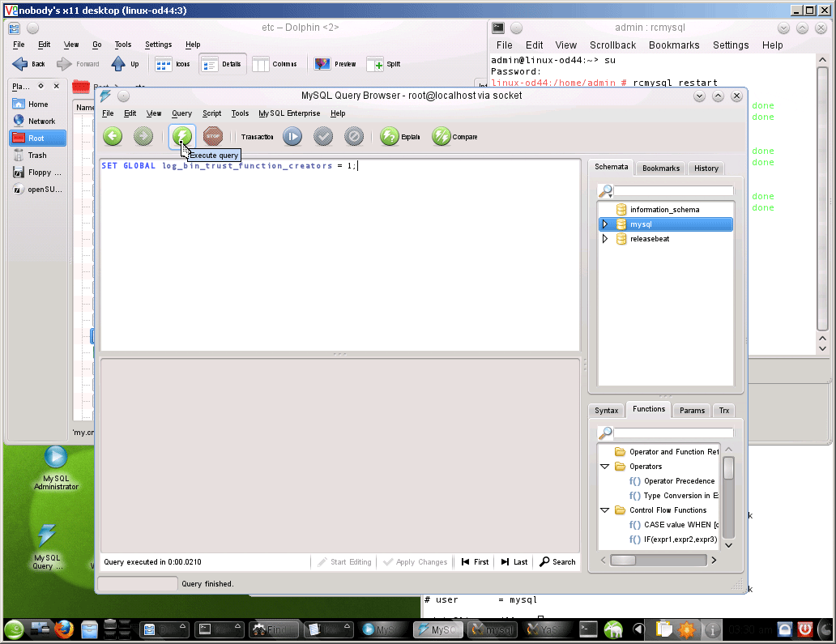The width and height of the screenshot is (836, 644).
Task: Click the Search button in result bar
Action: point(557,562)
